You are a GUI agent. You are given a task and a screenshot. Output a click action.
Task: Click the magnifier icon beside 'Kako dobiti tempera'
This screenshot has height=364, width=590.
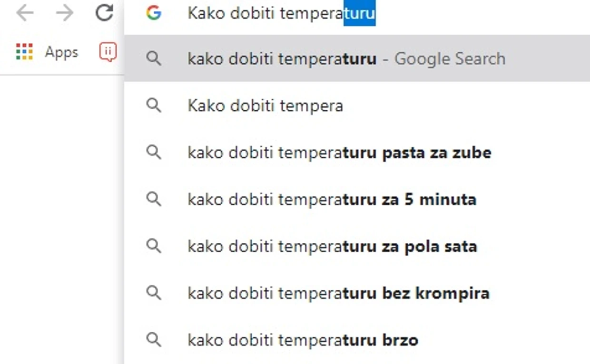point(154,105)
